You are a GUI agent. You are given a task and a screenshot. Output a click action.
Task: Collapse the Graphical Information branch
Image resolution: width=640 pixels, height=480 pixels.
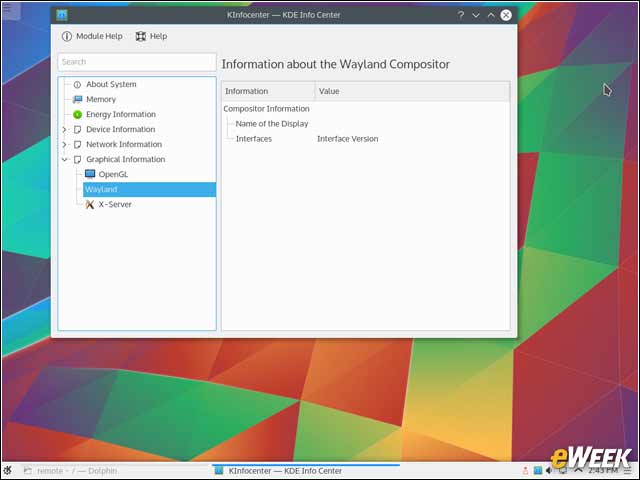(x=64, y=160)
